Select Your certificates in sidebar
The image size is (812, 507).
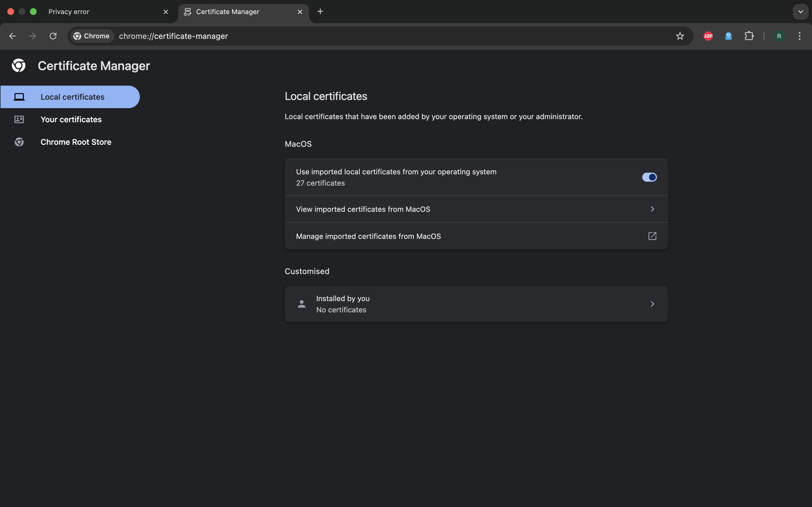click(x=71, y=119)
